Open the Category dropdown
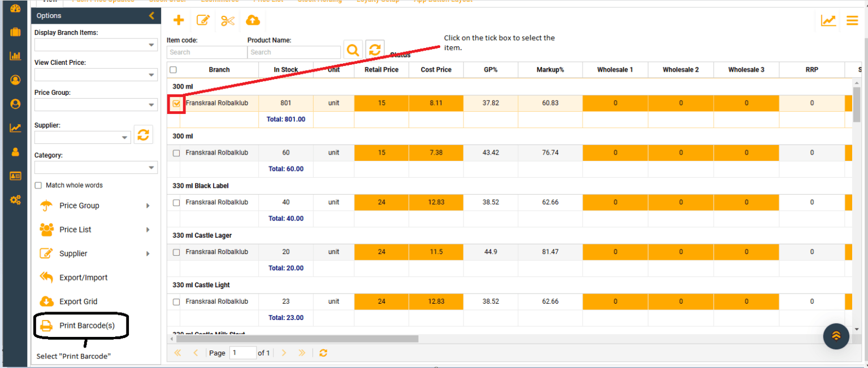The width and height of the screenshot is (868, 368). (x=96, y=168)
